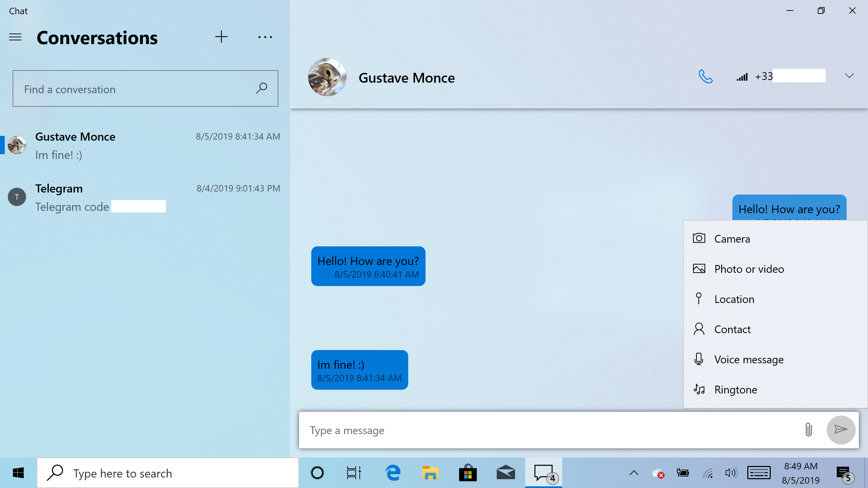The height and width of the screenshot is (488, 868).
Task: Expand the phone number dropdown chevron
Action: coord(849,76)
